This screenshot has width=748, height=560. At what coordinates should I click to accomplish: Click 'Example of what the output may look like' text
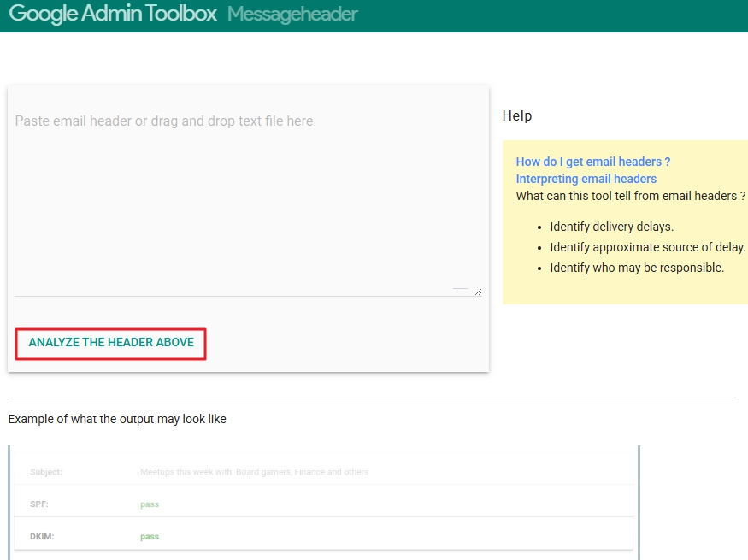(117, 419)
